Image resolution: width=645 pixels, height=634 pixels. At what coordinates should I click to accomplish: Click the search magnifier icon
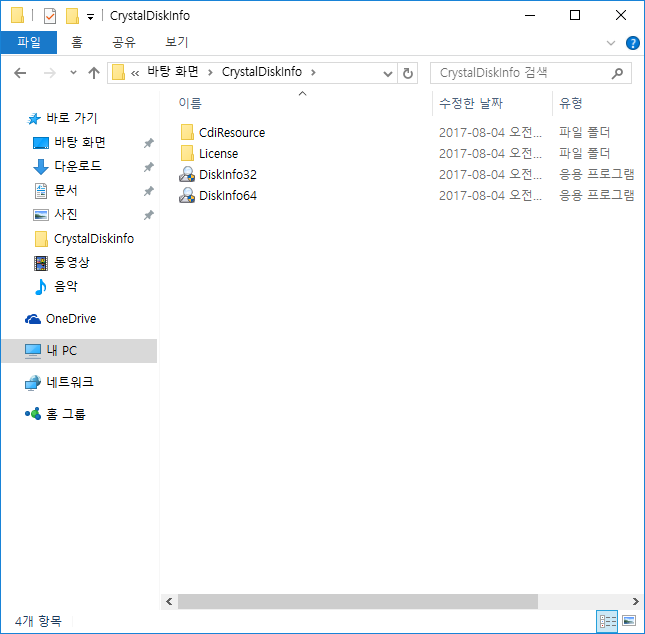(x=617, y=73)
